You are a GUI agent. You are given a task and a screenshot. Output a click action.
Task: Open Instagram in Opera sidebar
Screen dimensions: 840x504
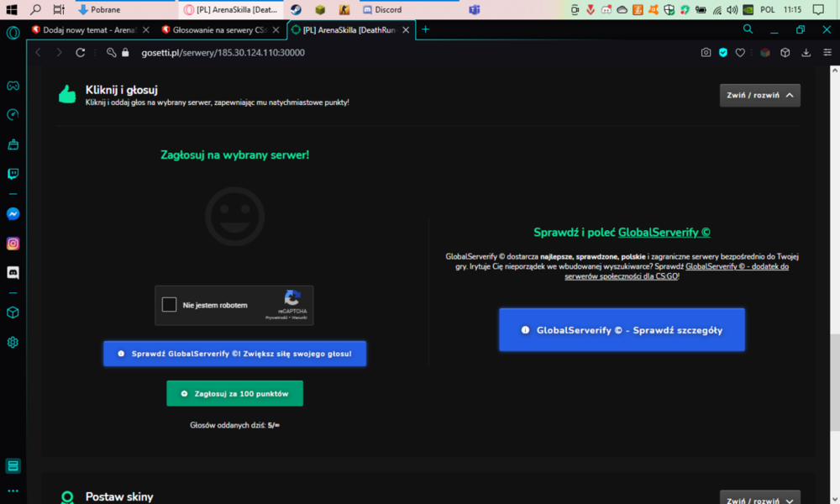(13, 244)
